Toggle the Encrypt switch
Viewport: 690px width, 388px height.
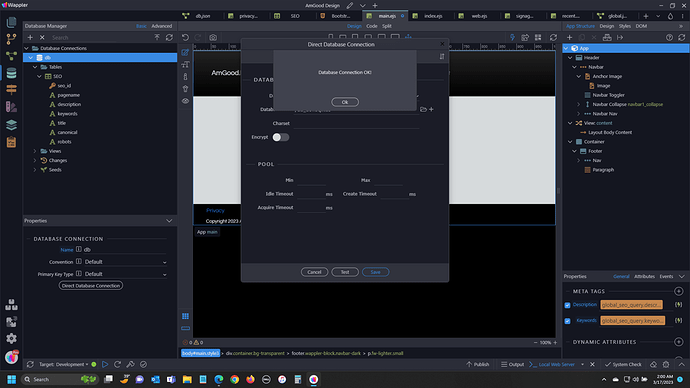tap(280, 137)
